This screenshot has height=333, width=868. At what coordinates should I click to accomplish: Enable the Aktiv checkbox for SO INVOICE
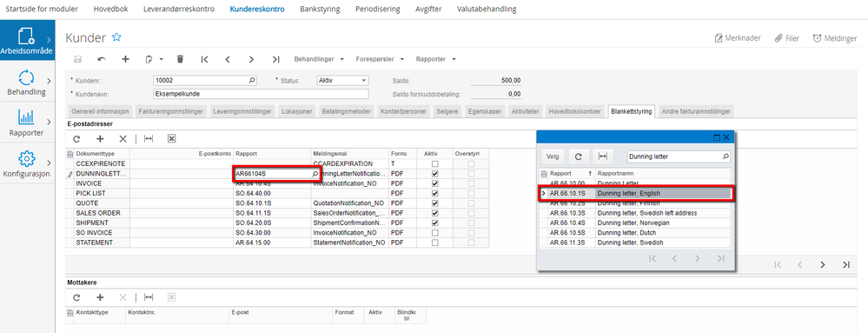click(x=434, y=233)
